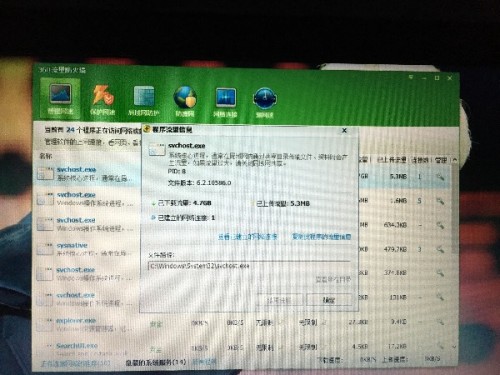Screen dimensions: 500x375
Task: Click manage wrench icon in 479.7KB row
Action: 440,249
